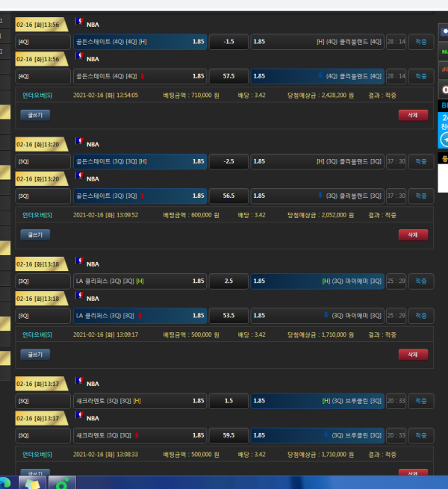Image resolution: width=448 pixels, height=489 pixels.
Task: Click the red down arrow in Golden State 4Q 57.5 row
Action: click(x=143, y=76)
